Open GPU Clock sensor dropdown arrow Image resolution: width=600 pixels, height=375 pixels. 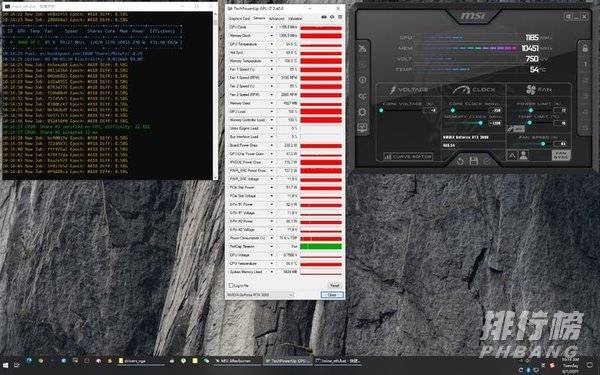pyautogui.click(x=272, y=27)
